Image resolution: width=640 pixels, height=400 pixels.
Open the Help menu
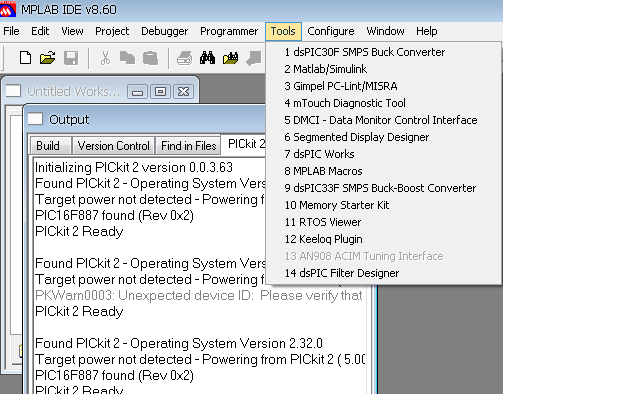427,31
